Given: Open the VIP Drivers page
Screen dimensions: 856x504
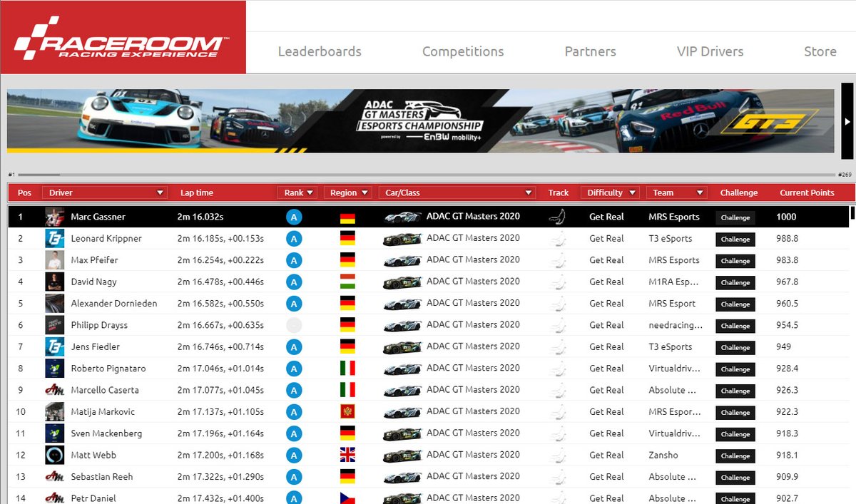Looking at the screenshot, I should click(x=710, y=51).
